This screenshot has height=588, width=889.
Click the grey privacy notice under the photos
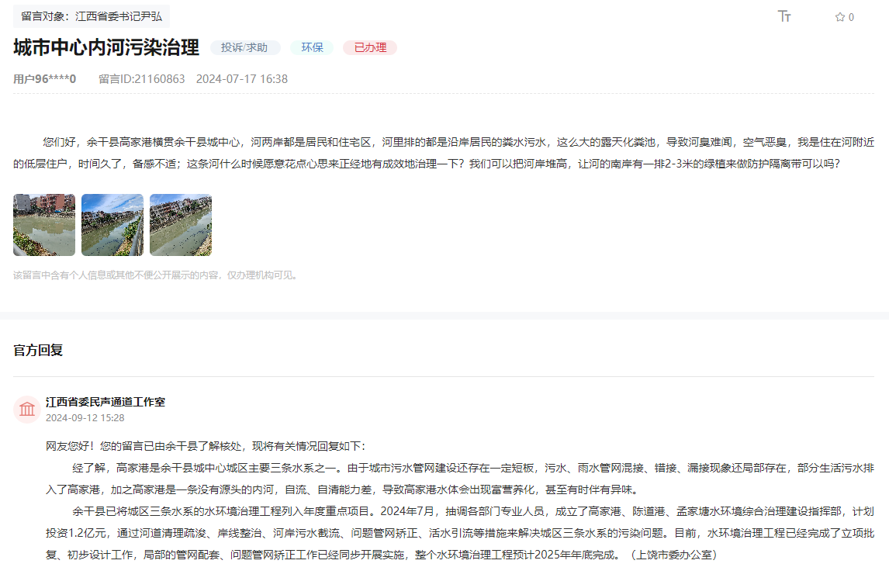coord(155,275)
